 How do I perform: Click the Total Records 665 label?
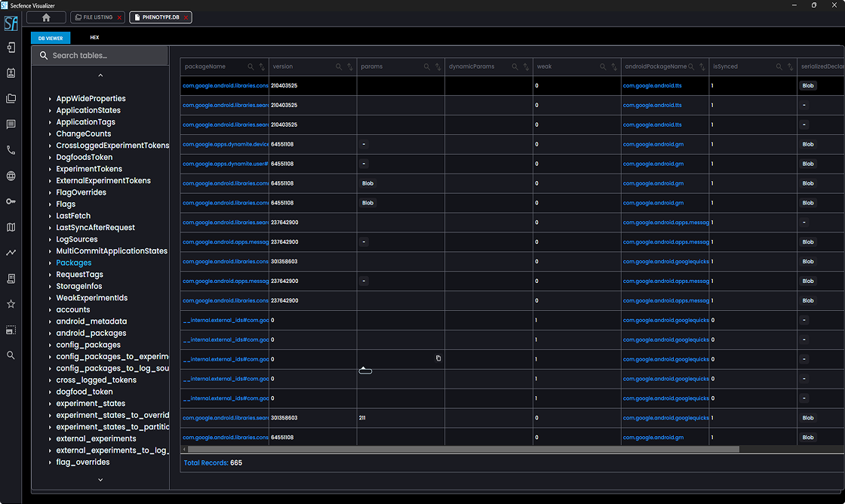coord(213,463)
